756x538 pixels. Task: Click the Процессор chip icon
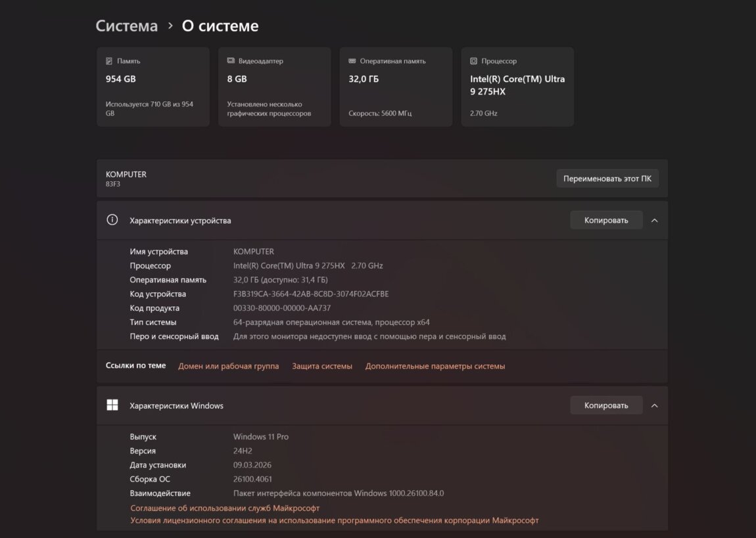[x=473, y=61]
